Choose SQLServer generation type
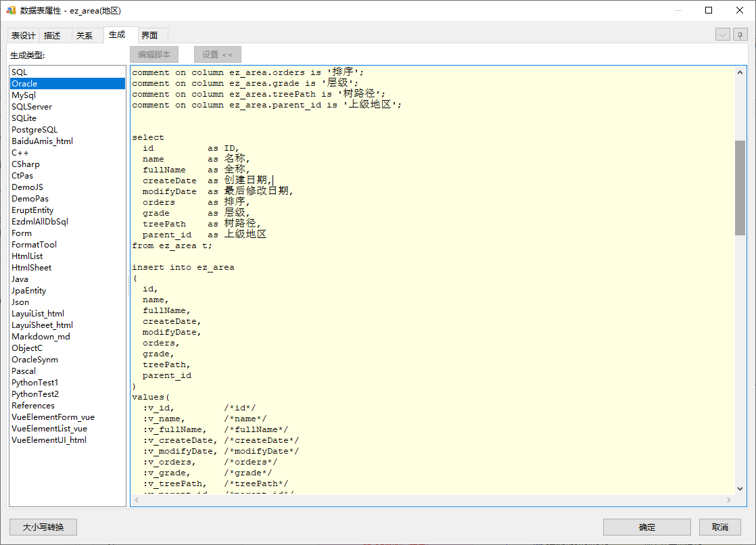 click(68, 107)
